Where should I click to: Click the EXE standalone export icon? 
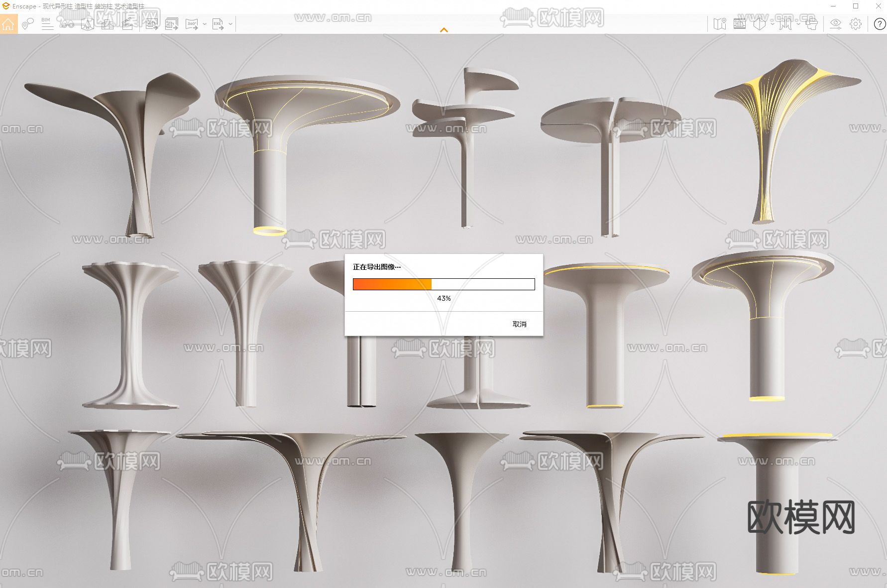pos(218,24)
